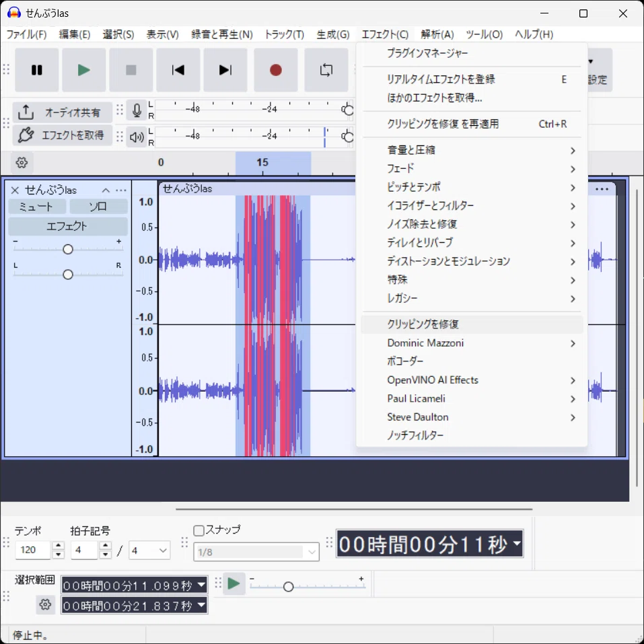The width and height of the screenshot is (644, 644).
Task: Expand the 特殊 submenu
Action: [x=472, y=280]
